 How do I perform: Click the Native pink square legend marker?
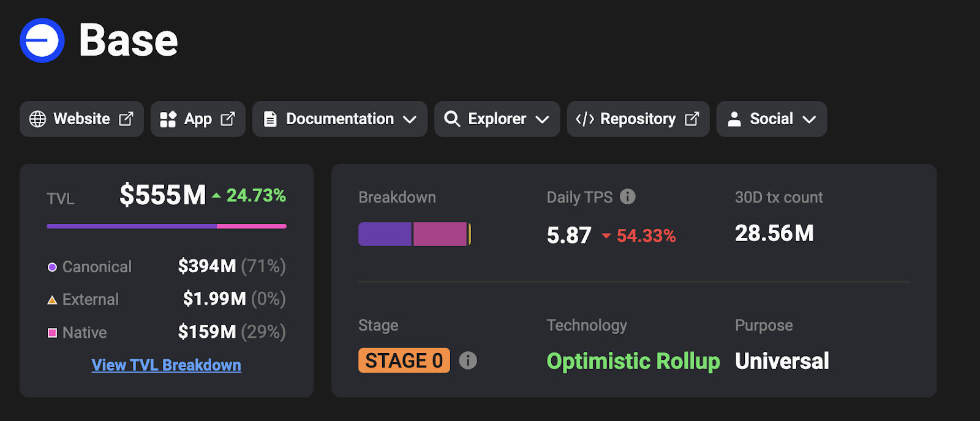[x=53, y=333]
